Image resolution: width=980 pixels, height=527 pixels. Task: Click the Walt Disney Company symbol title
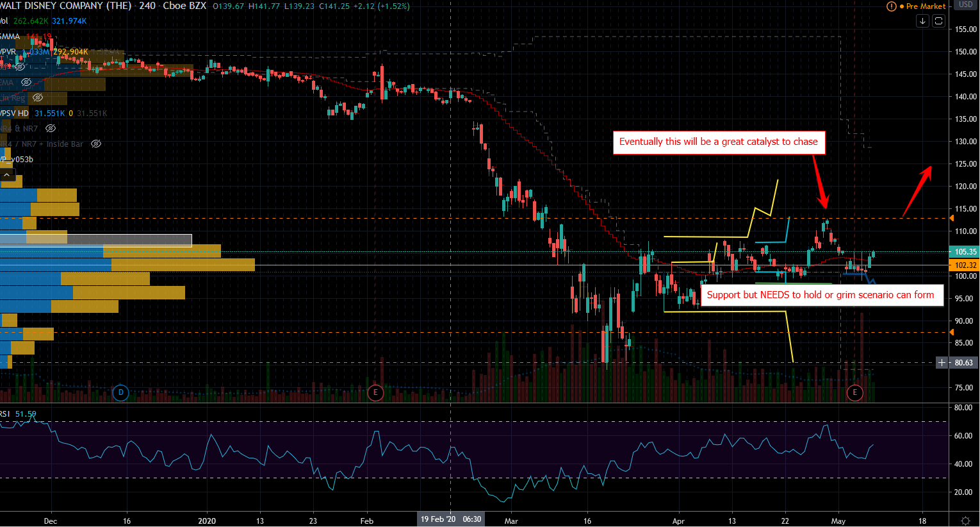(65, 6)
